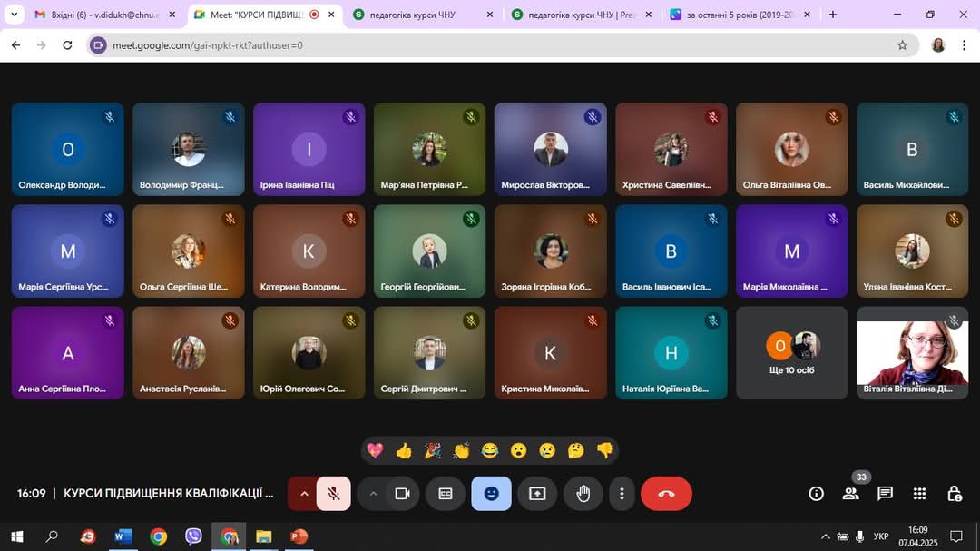The image size is (980, 551).
Task: Show the participants list (33)
Action: [851, 494]
